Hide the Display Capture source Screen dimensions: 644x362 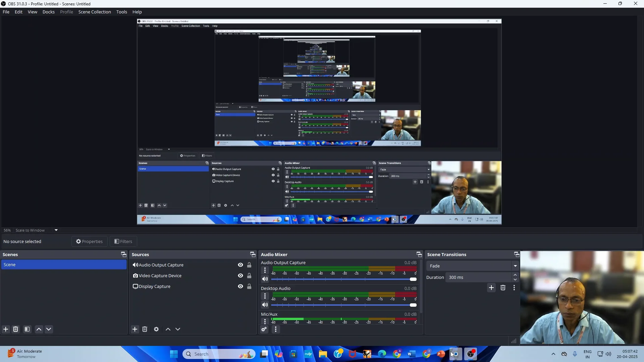(x=240, y=286)
